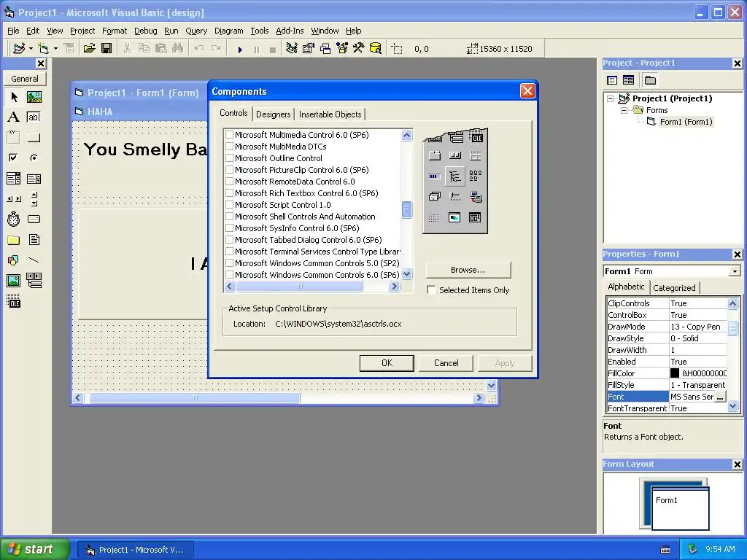Select the OLE container tool
This screenshot has width=747, height=560.
coord(14,301)
